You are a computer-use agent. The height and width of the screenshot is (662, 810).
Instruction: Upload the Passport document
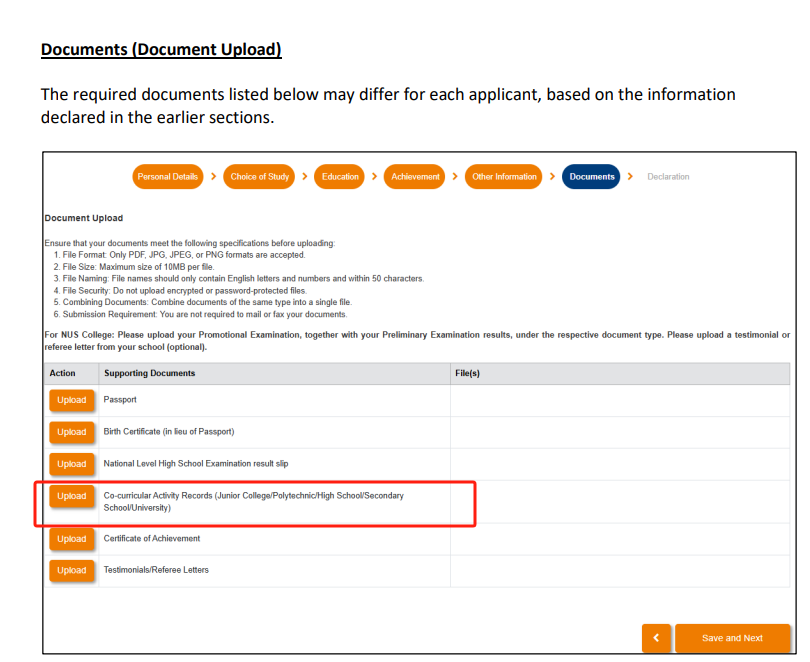(71, 400)
